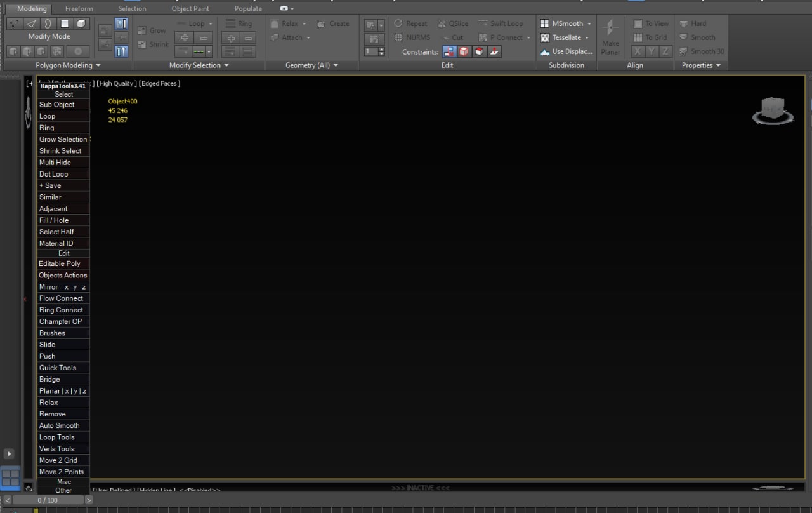Toggle constraint to Normal

495,51
